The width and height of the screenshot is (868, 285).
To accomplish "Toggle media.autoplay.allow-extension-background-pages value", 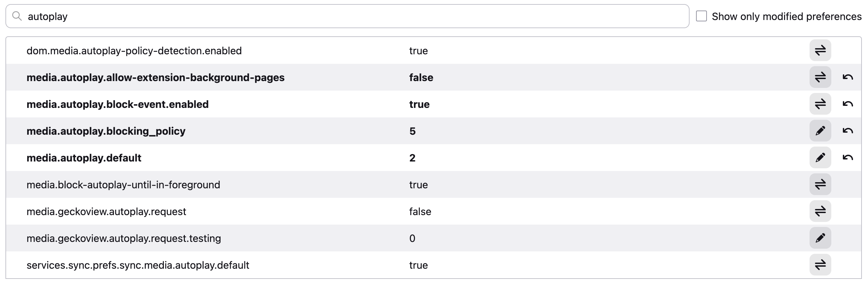I will click(x=820, y=77).
